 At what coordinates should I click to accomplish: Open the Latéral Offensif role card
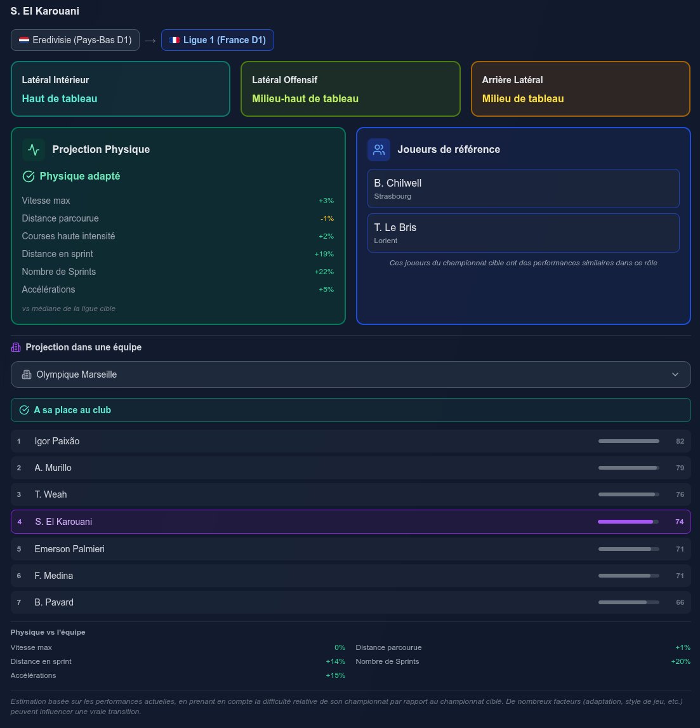pos(350,89)
